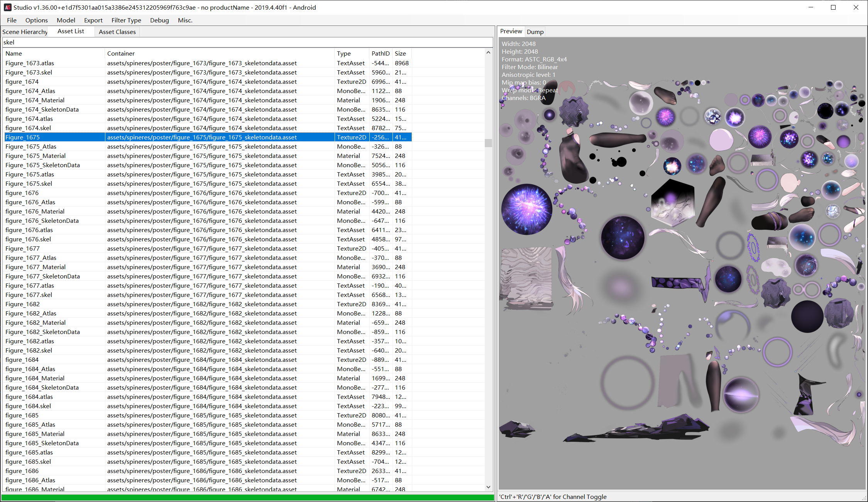
Task: Select the Figure_1675.skel row
Action: (x=208, y=183)
